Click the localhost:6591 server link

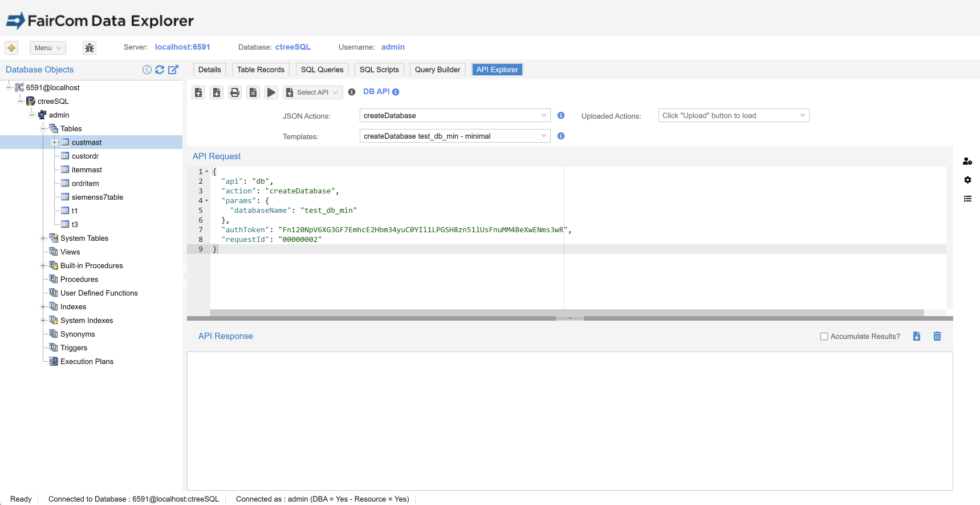pyautogui.click(x=182, y=47)
